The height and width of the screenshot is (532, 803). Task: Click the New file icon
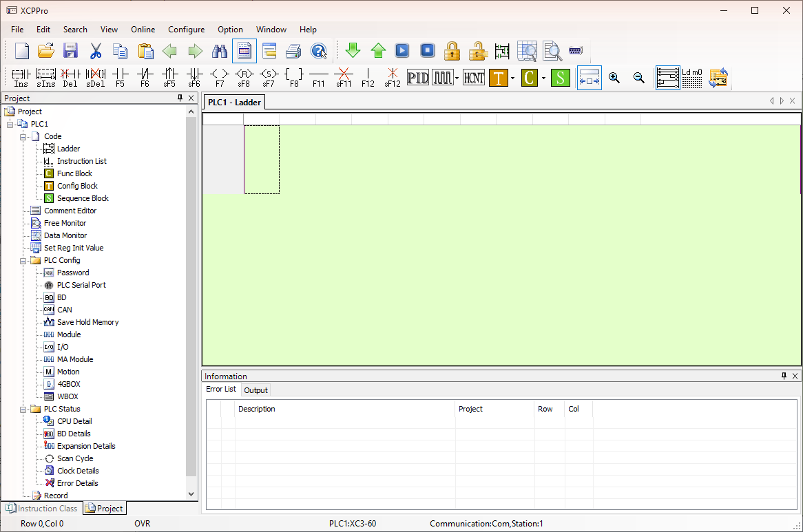[22, 51]
